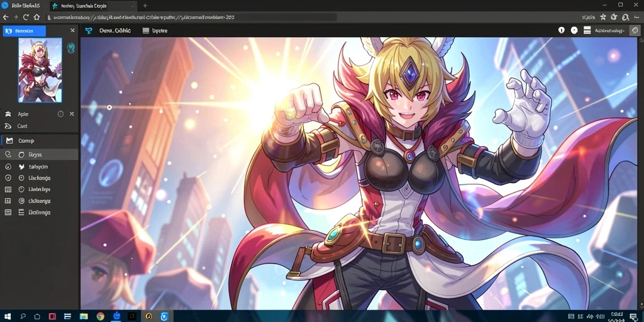Click the refresh-circle icon in the highlighted row

point(8,155)
